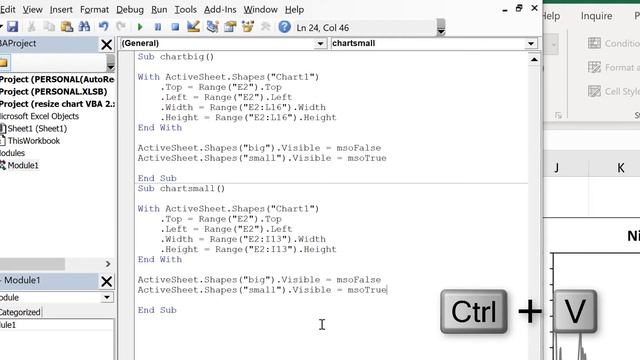Save the VBA project with the disk icon
The height and width of the screenshot is (360, 640).
coord(12,27)
